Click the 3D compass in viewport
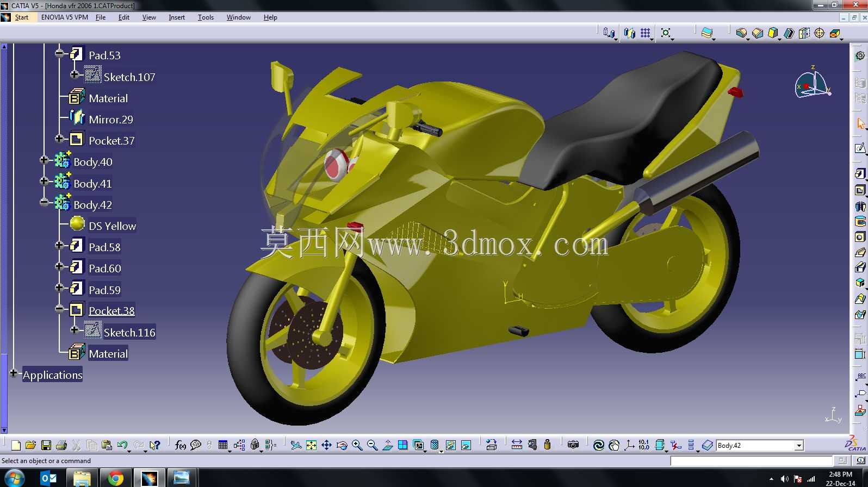 (813, 84)
